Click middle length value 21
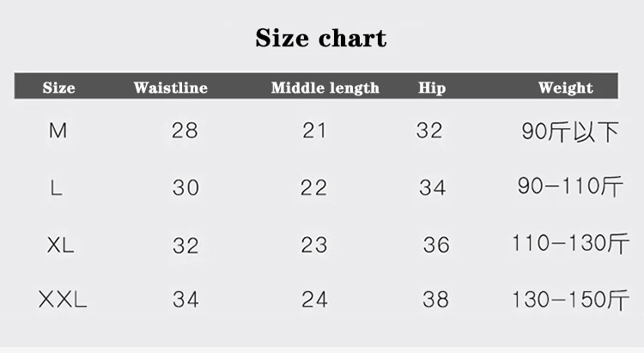Image resolution: width=644 pixels, height=353 pixels. (x=314, y=131)
